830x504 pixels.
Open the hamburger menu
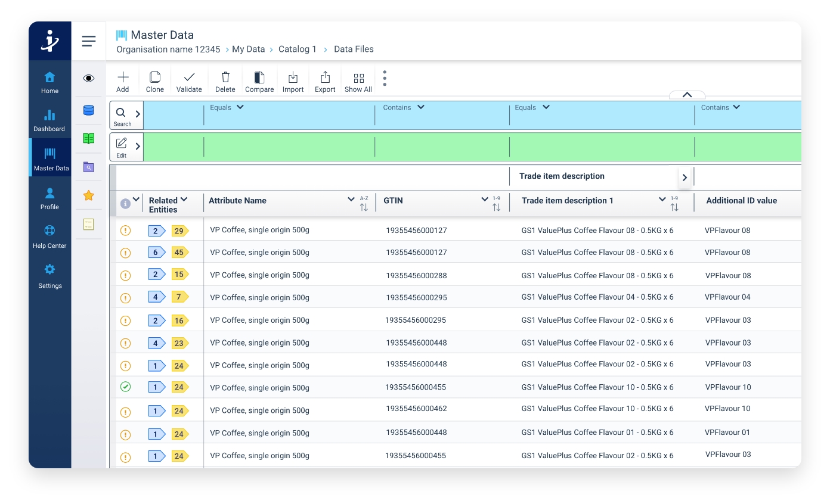tap(89, 41)
